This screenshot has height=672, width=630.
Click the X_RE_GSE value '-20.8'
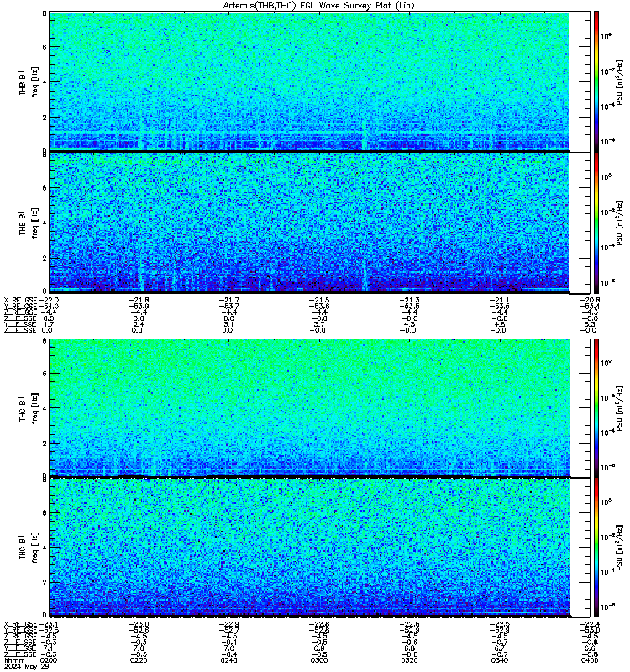591,300
